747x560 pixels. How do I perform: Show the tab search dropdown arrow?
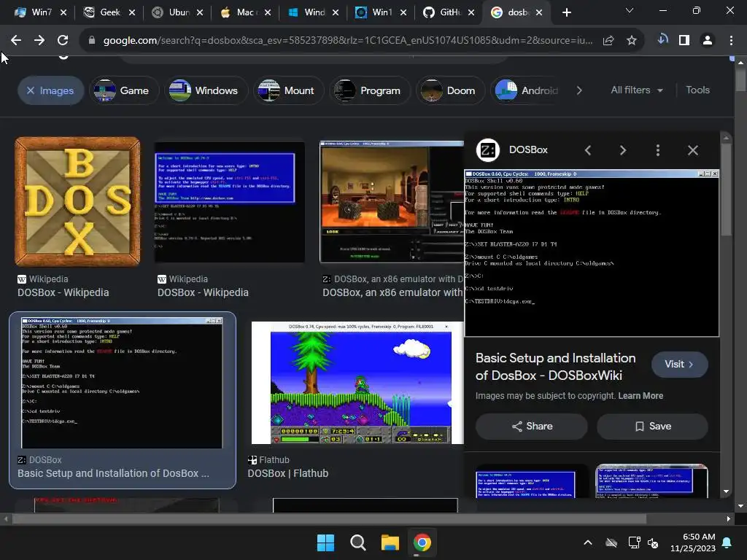pyautogui.click(x=630, y=10)
